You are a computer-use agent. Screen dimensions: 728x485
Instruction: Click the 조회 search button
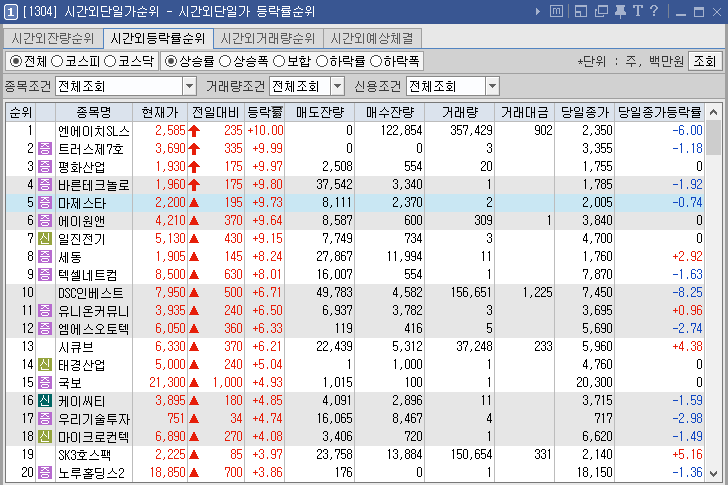[x=705, y=61]
